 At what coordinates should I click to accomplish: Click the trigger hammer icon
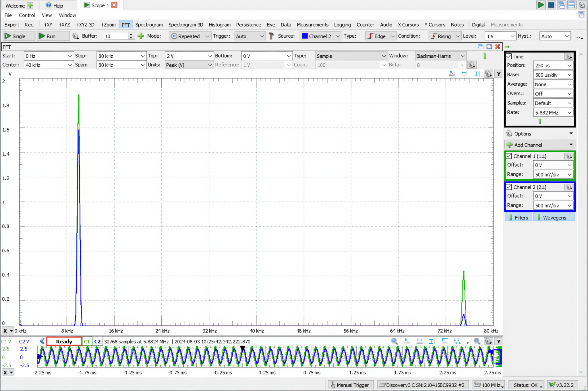271,36
